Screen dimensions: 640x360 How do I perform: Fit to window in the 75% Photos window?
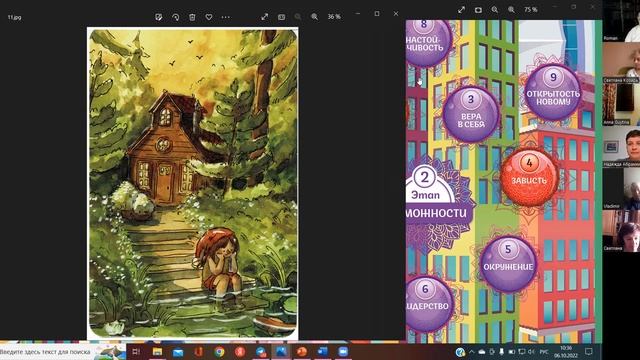click(478, 9)
